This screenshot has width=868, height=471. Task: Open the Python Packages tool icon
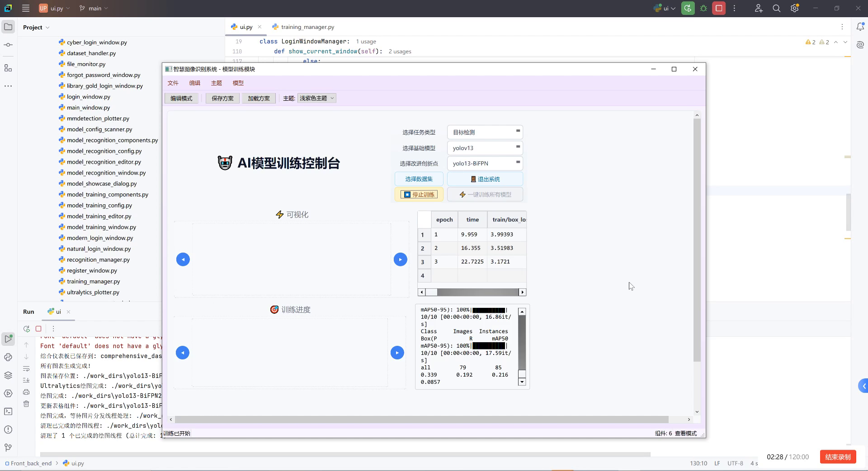(8, 357)
